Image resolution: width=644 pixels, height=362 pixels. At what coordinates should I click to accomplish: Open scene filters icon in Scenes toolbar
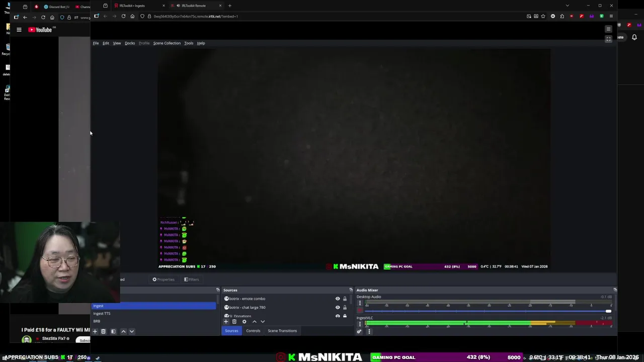tap(113, 331)
